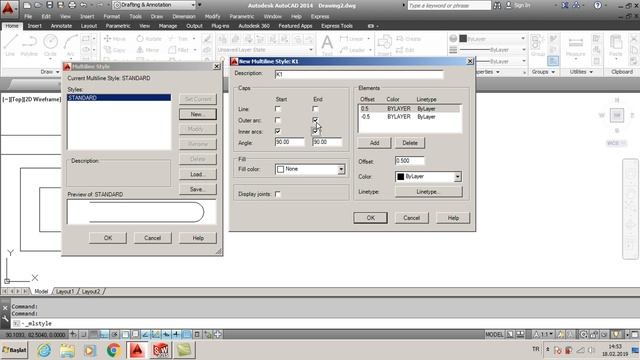Select the Arc tool in ribbon
The width and height of the screenshot is (640, 360).
(x=70, y=45)
